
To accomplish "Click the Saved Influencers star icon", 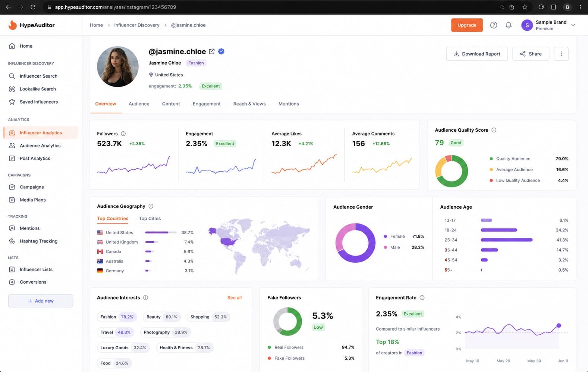I will tap(12, 101).
